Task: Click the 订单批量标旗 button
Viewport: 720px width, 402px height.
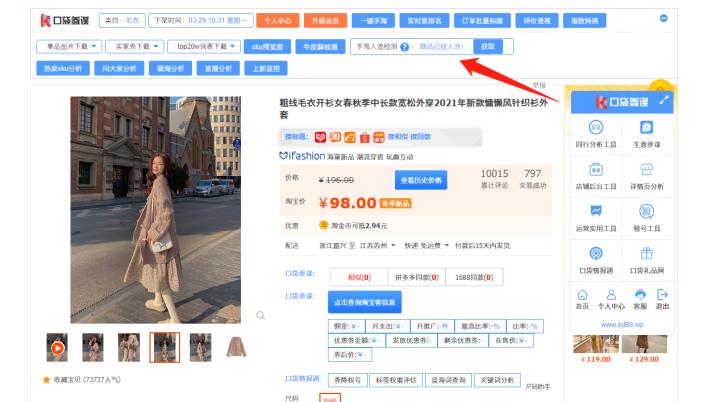Action: pos(482,21)
